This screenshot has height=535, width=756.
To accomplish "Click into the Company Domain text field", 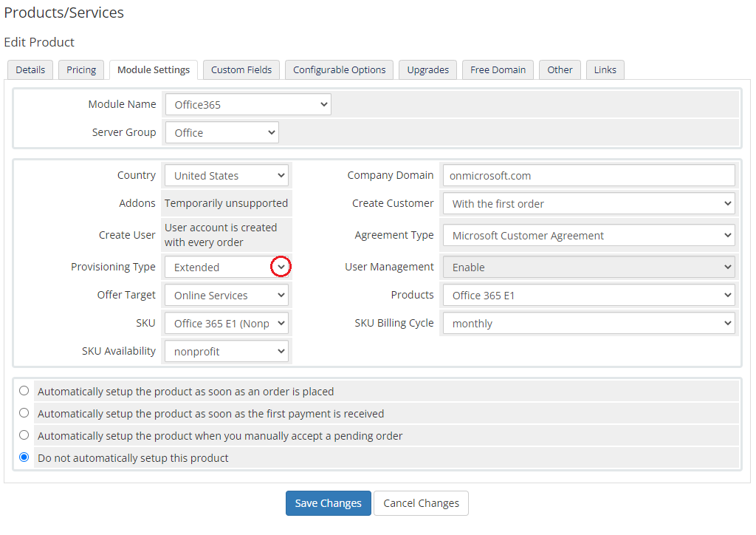I will pyautogui.click(x=588, y=176).
